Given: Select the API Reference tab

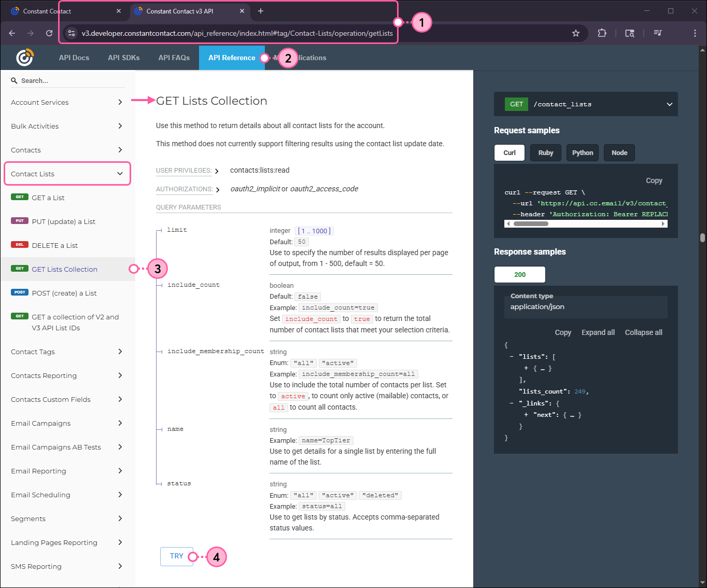Looking at the screenshot, I should 232,58.
